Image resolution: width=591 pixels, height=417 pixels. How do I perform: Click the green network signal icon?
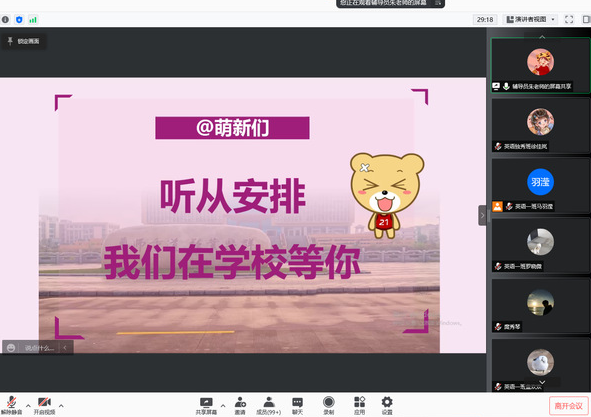pos(33,20)
